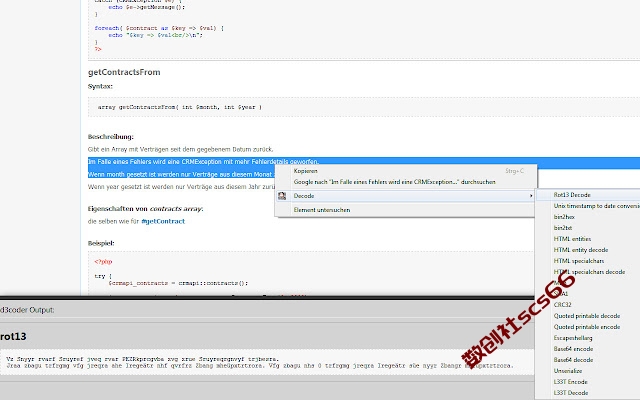This screenshot has height=400, width=640.
Task: Choose HTML entities in the submenu
Action: [572, 239]
